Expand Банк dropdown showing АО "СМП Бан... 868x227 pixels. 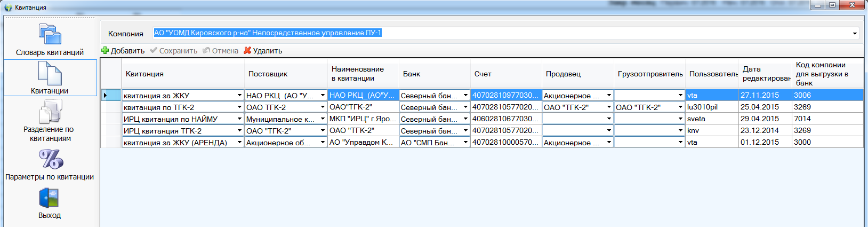(x=465, y=143)
